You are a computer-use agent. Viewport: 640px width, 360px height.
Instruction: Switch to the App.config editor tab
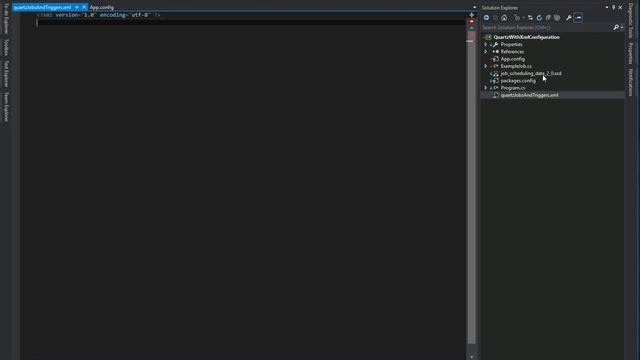[102, 7]
